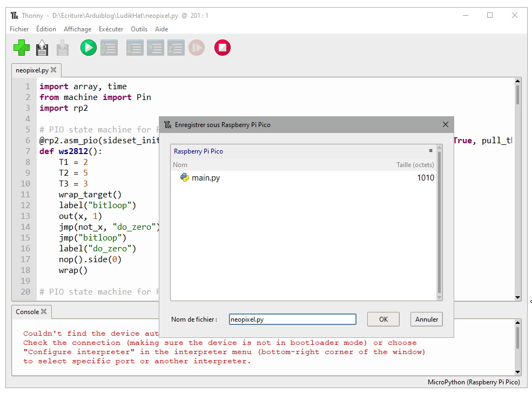Open MicroPython interpreter selector in status bar
The image size is (532, 393).
pyautogui.click(x=473, y=382)
